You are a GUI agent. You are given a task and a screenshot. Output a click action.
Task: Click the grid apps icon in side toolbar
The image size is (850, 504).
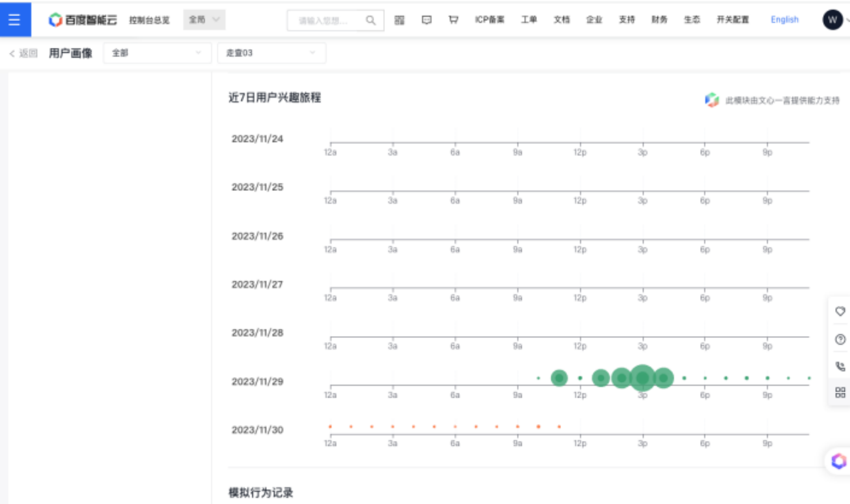tap(840, 392)
